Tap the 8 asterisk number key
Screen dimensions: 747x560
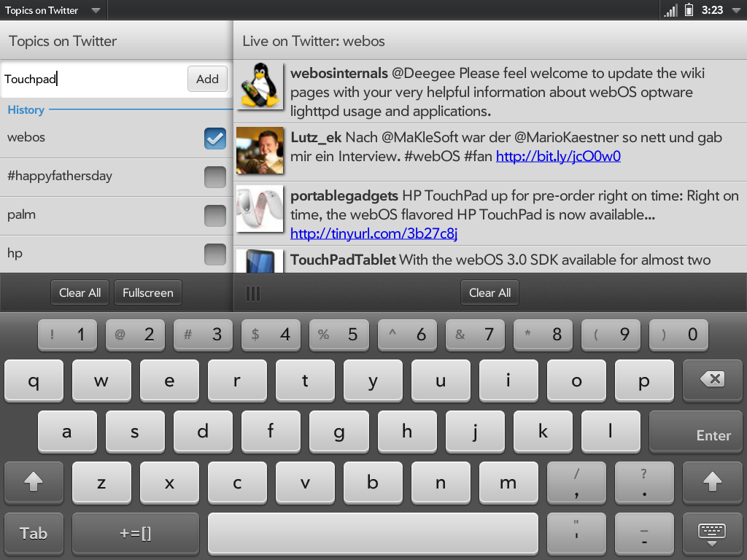pyautogui.click(x=543, y=335)
